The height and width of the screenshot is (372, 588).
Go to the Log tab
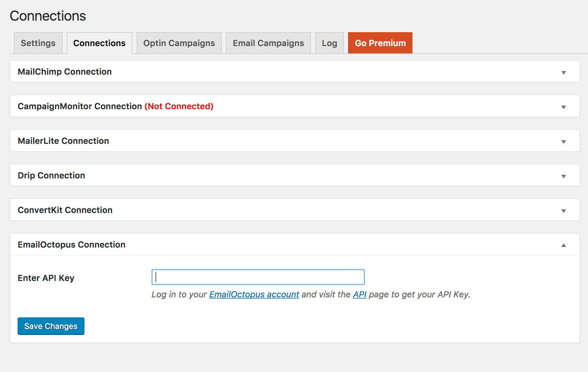329,43
